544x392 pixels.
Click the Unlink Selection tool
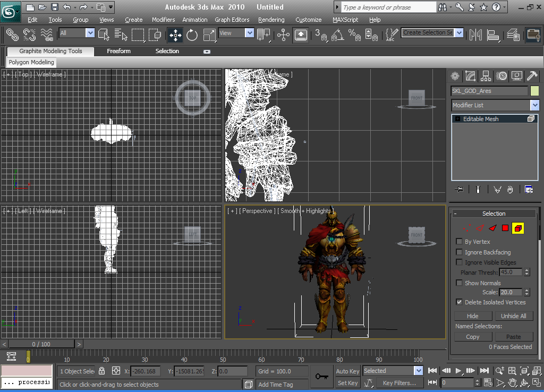point(30,35)
